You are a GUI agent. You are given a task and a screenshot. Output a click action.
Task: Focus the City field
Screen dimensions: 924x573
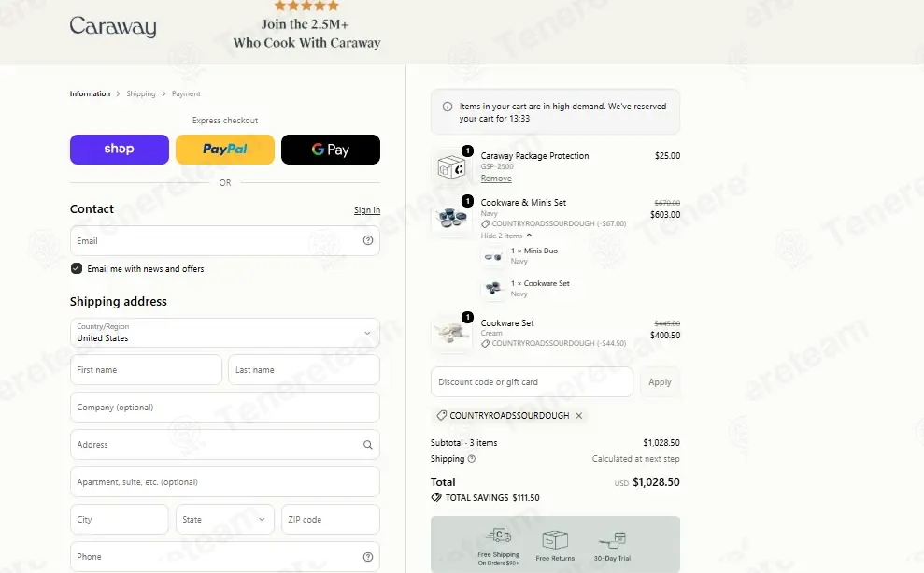pos(120,520)
